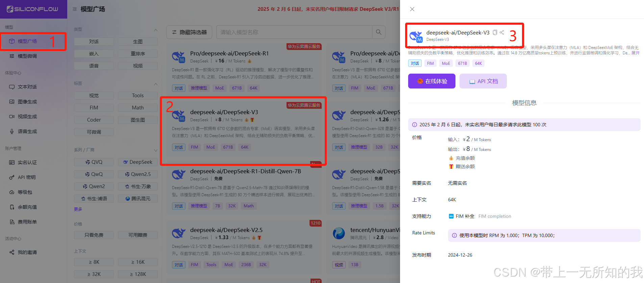Image resolution: width=644 pixels, height=283 pixels.
Task: Click the magnifier search icon beside model name box
Action: 379,32
